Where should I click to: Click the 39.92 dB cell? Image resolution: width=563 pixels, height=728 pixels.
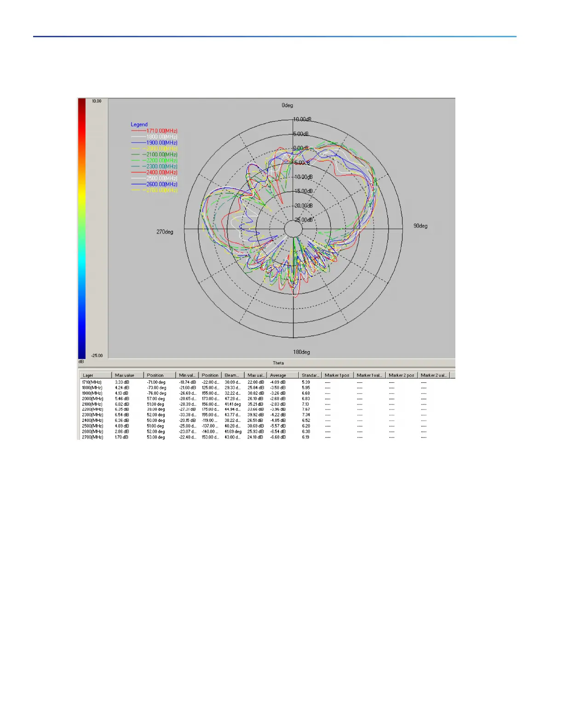pyautogui.click(x=255, y=415)
